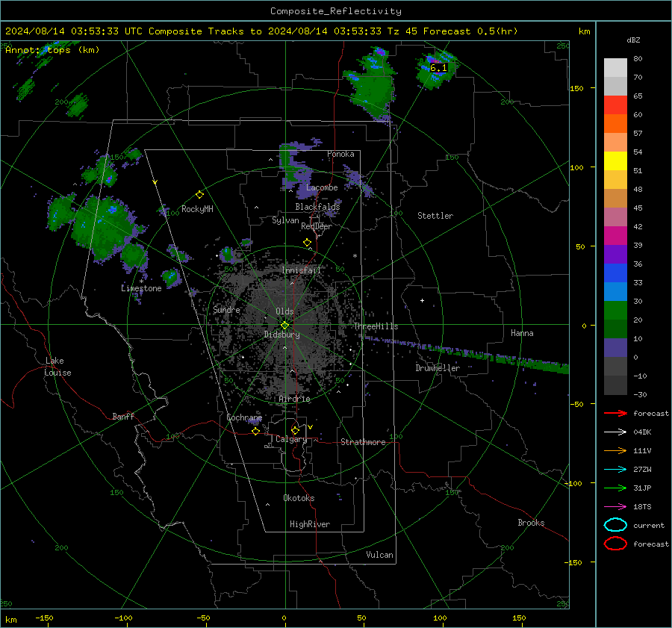Click the orange 111V arrow icon

pyautogui.click(x=615, y=450)
